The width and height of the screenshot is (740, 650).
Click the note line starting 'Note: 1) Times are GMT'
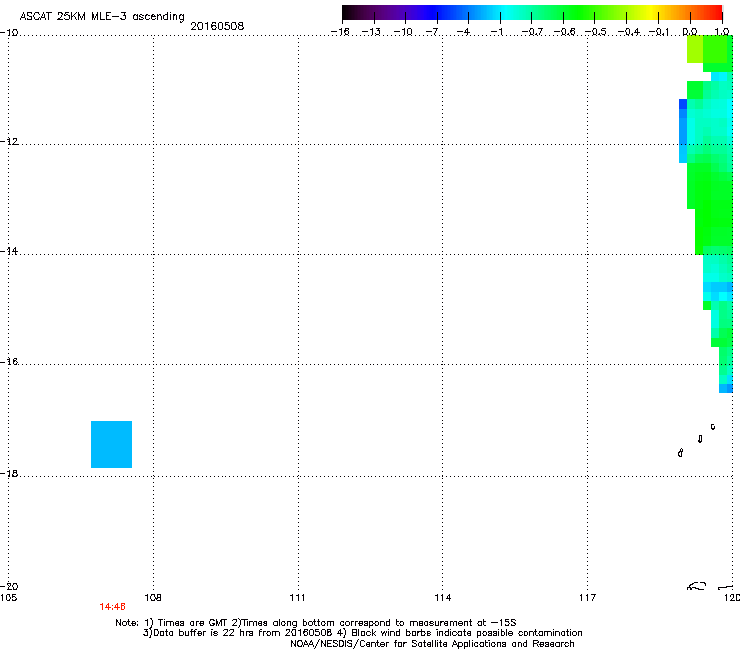tap(316, 623)
